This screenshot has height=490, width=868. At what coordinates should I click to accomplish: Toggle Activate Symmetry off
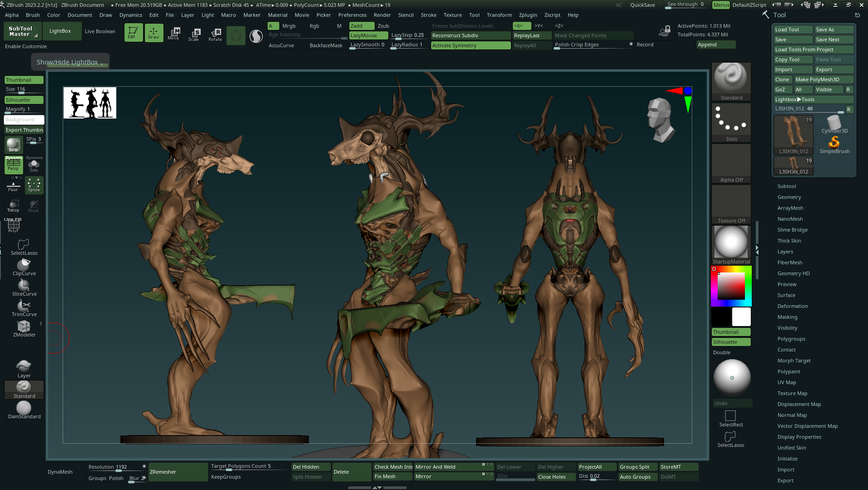click(470, 45)
